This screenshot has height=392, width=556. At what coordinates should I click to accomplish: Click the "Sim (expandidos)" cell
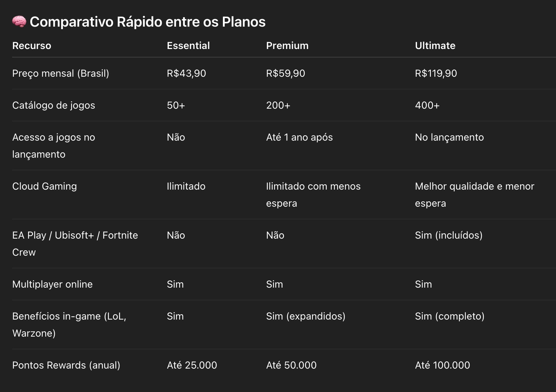pyautogui.click(x=305, y=316)
